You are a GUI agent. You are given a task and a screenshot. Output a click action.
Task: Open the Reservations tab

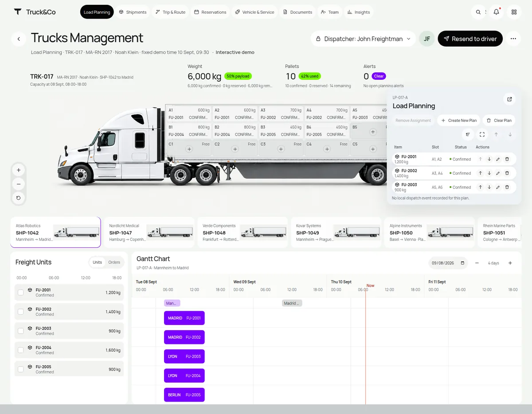(210, 12)
